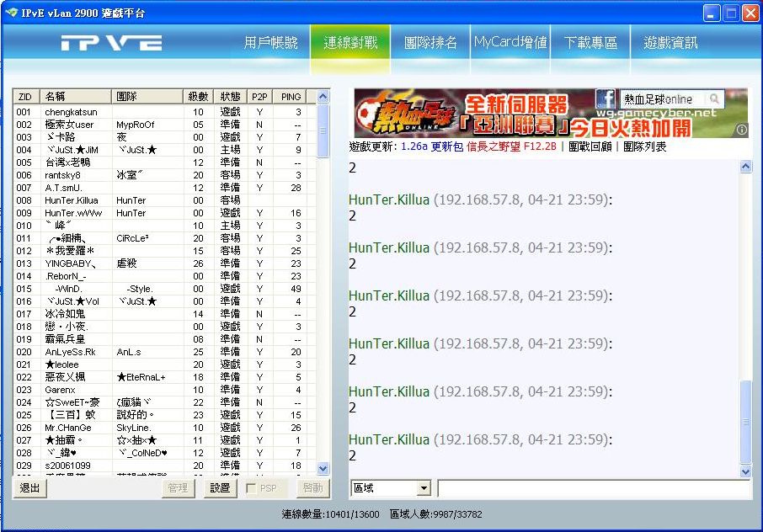
Task: Open 設置 settings button
Action: coord(220,487)
